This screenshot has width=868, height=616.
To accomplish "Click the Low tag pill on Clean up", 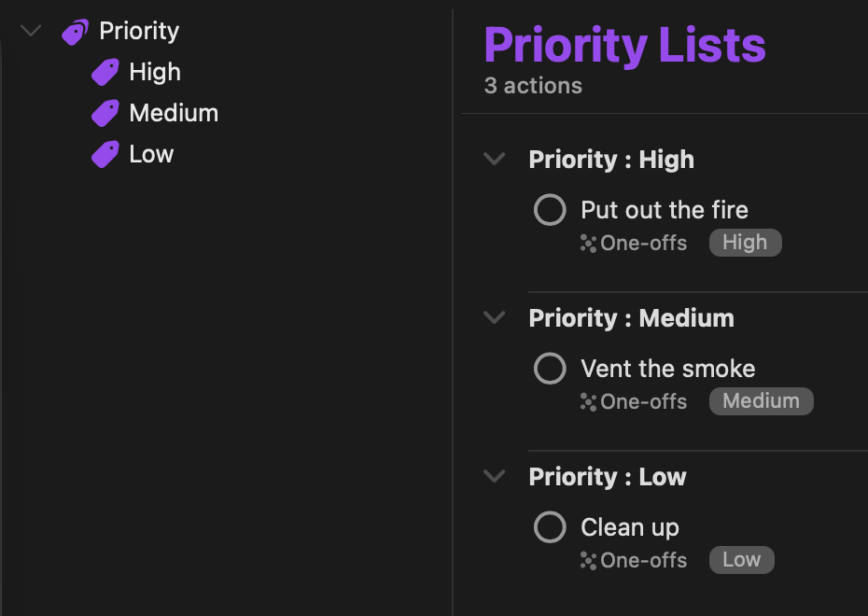I will [741, 560].
